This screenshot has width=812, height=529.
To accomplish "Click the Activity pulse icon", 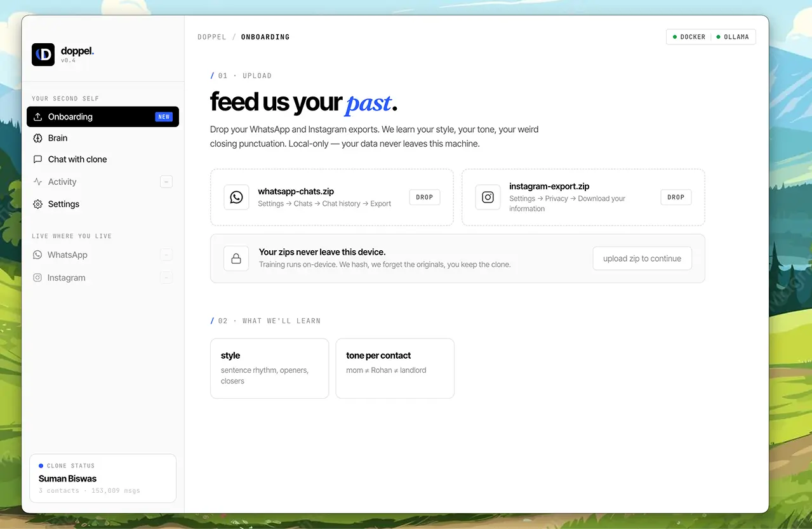I will tap(37, 182).
